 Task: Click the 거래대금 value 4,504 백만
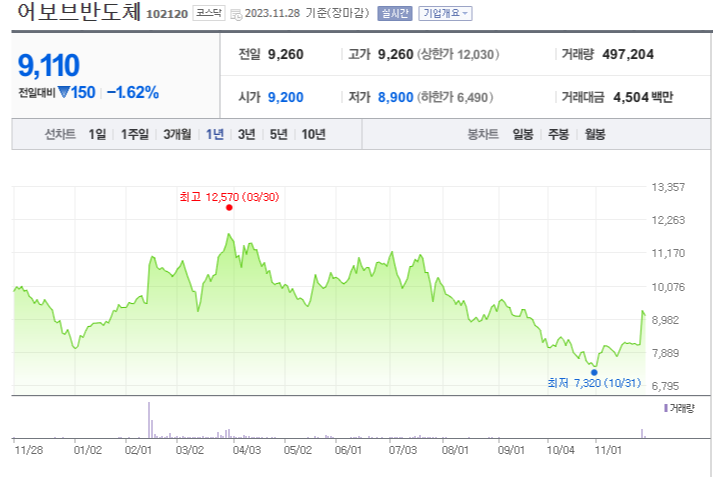[643, 97]
